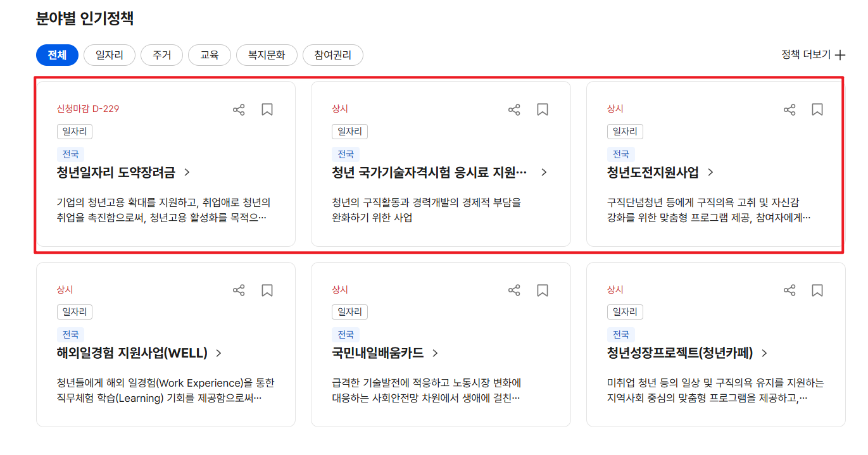Expand details via chevron next to 국민내일배움카드
The height and width of the screenshot is (455, 868).
[435, 354]
